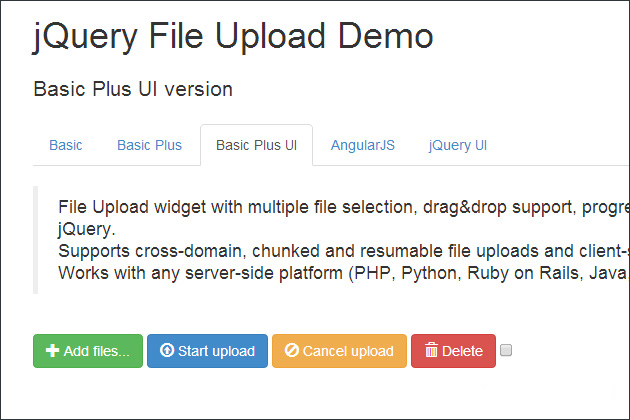
Task: Go to the AngularJS tab
Action: 363,145
